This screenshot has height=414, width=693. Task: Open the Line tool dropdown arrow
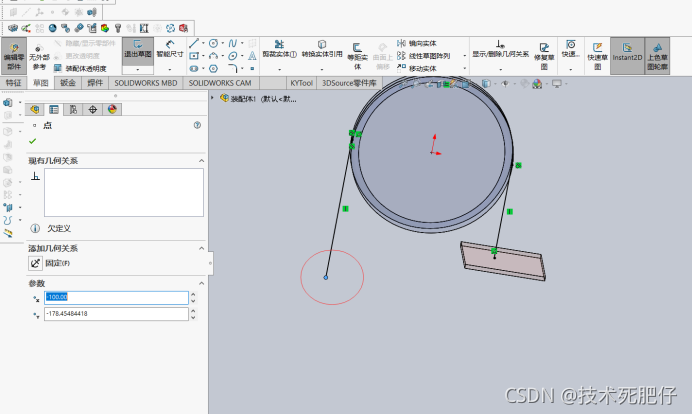pos(203,43)
